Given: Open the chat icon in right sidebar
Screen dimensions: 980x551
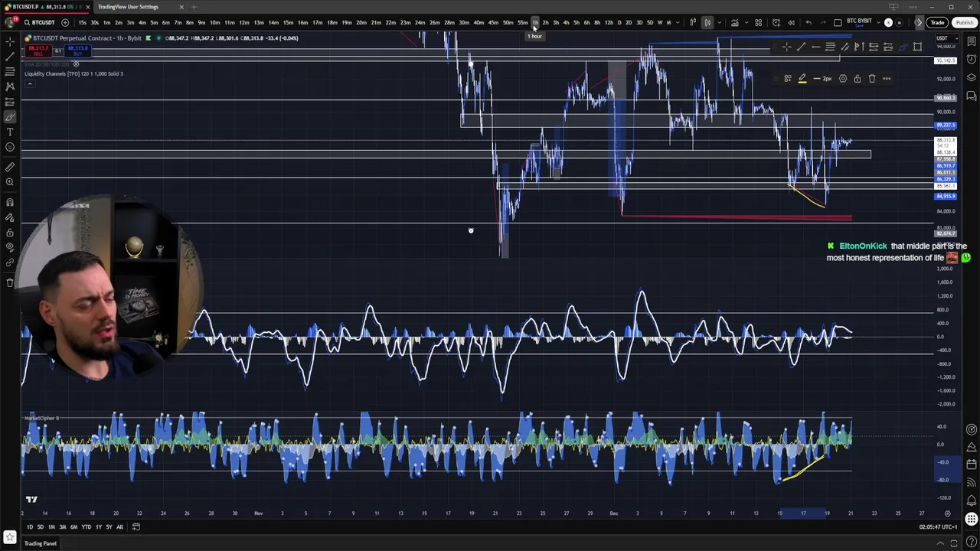Looking at the screenshot, I should click(972, 96).
